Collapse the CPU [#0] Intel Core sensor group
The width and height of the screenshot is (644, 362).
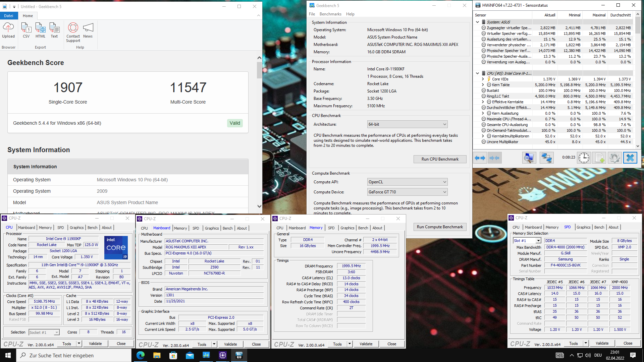pyautogui.click(x=478, y=73)
